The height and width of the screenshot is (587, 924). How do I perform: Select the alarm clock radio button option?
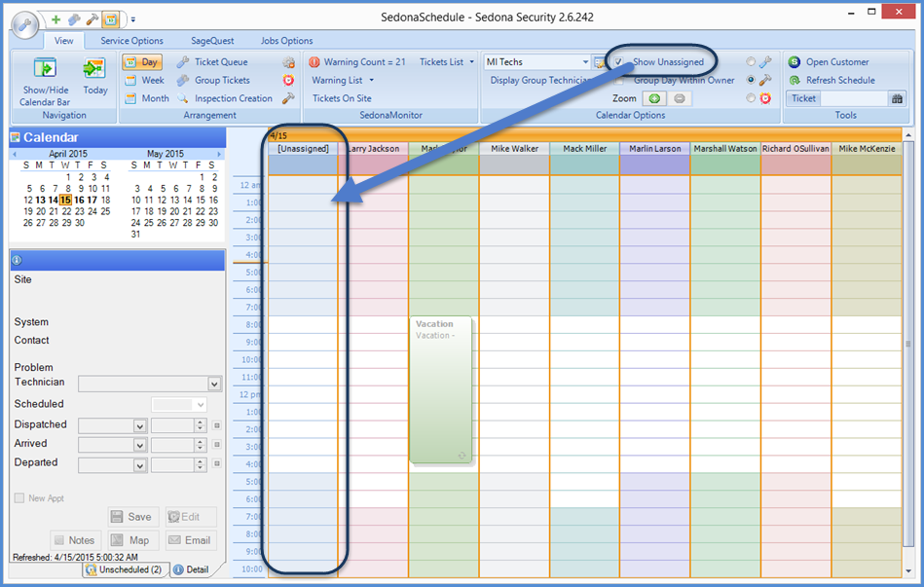coord(751,97)
